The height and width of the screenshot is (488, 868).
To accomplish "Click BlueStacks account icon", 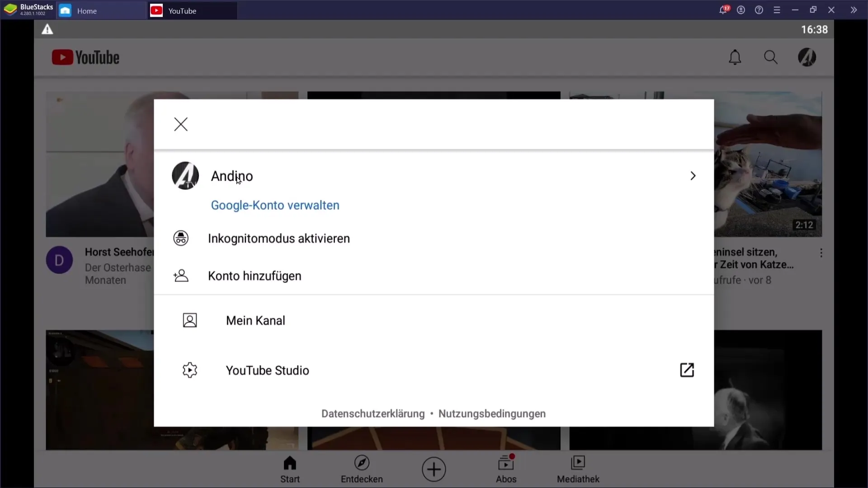I will [741, 9].
